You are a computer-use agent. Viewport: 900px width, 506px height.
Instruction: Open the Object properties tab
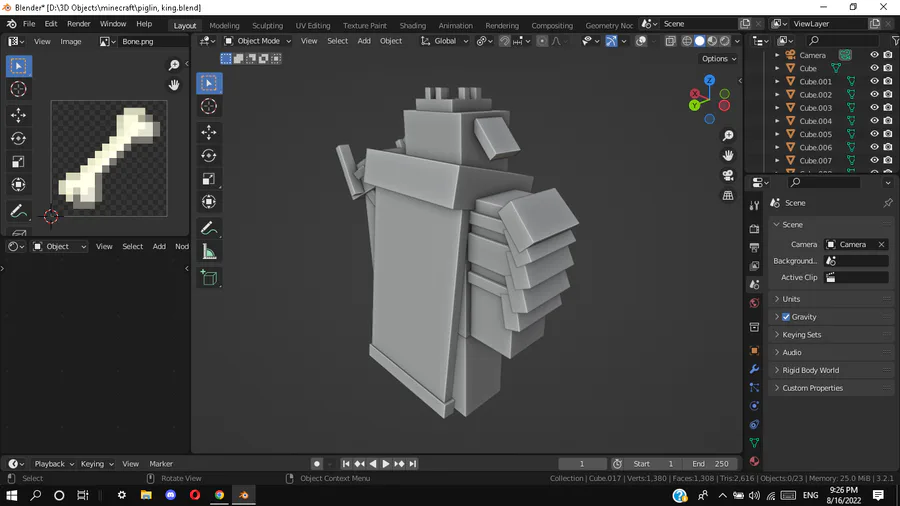pos(754,351)
